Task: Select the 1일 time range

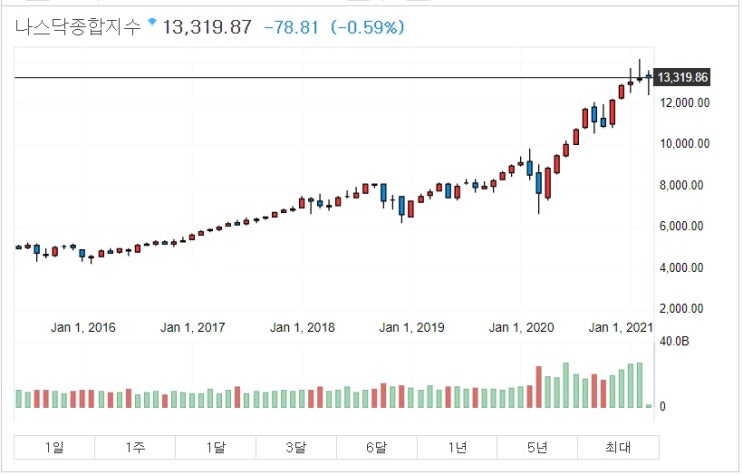Action: pyautogui.click(x=54, y=448)
